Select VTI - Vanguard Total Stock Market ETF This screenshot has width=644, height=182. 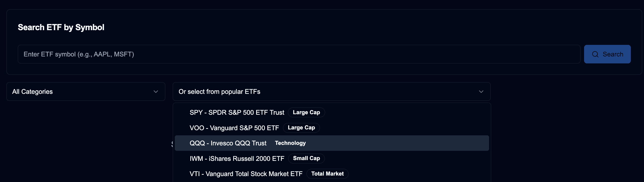click(246, 173)
